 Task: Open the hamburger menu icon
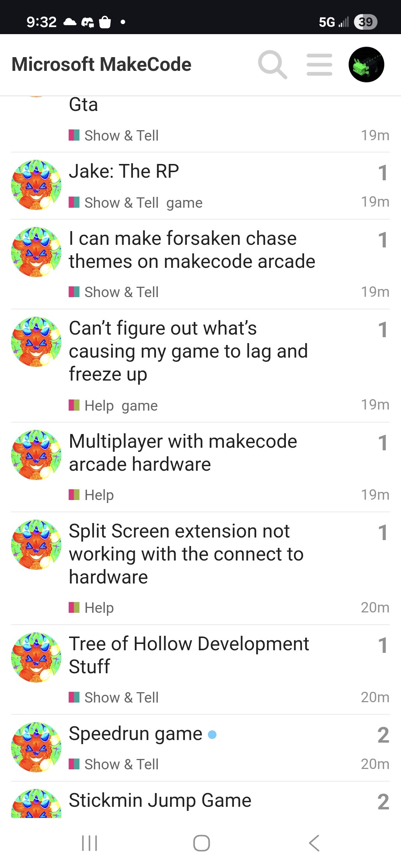tap(319, 65)
